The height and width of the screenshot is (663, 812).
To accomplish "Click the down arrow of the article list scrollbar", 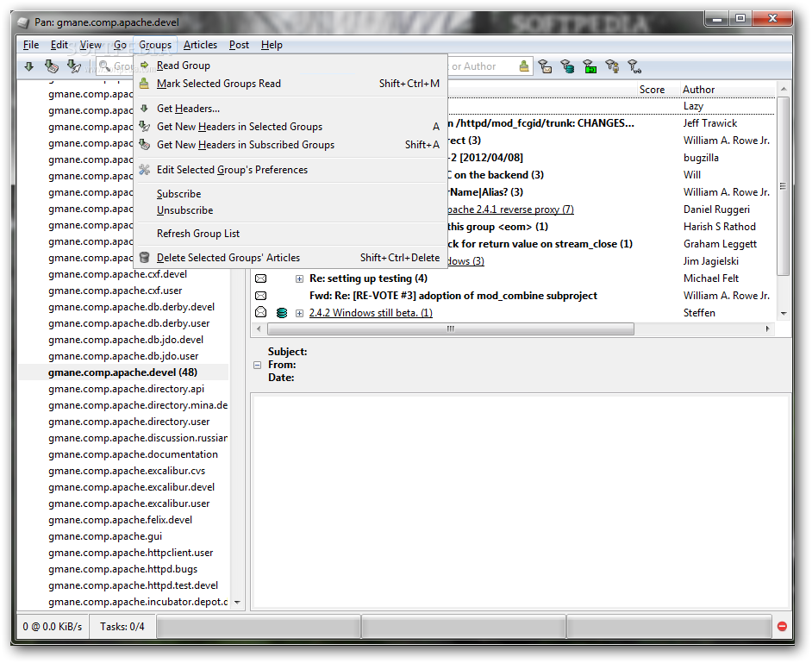I will click(x=784, y=313).
